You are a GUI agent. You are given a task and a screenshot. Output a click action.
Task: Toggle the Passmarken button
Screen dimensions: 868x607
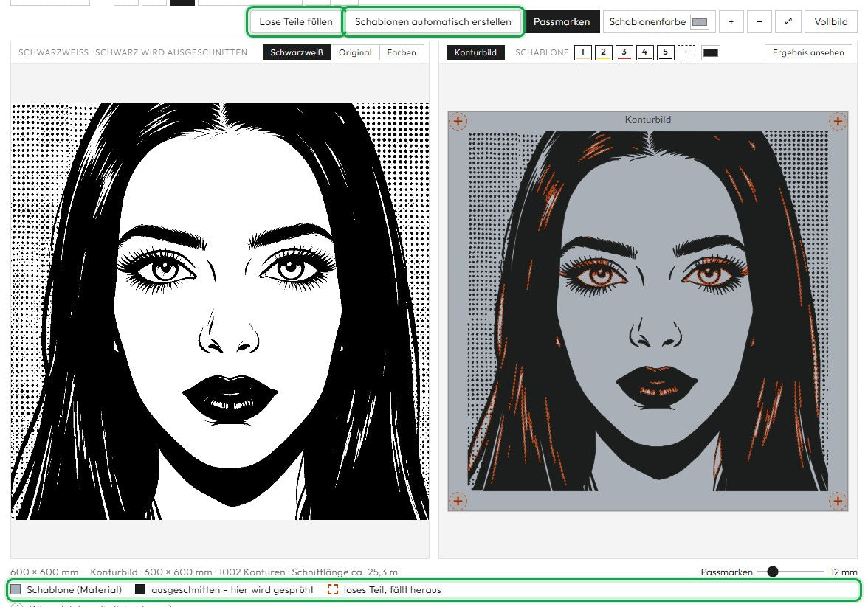click(561, 21)
